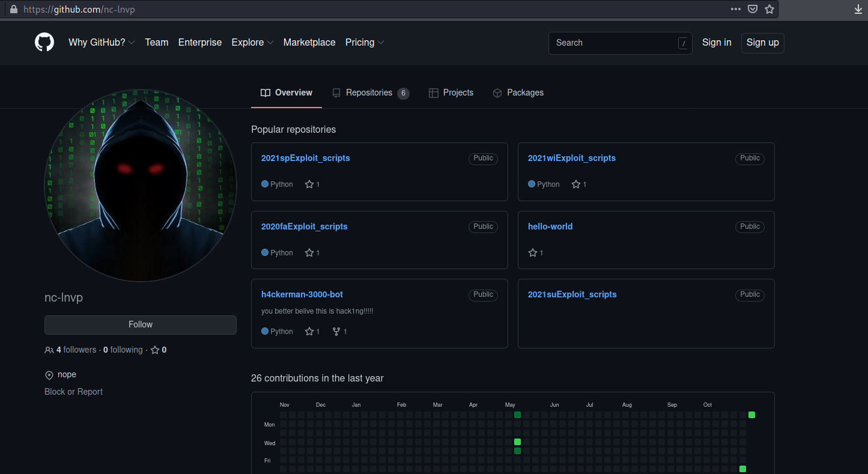Click the 'Popular repositories' heading
The width and height of the screenshot is (868, 474).
(294, 130)
